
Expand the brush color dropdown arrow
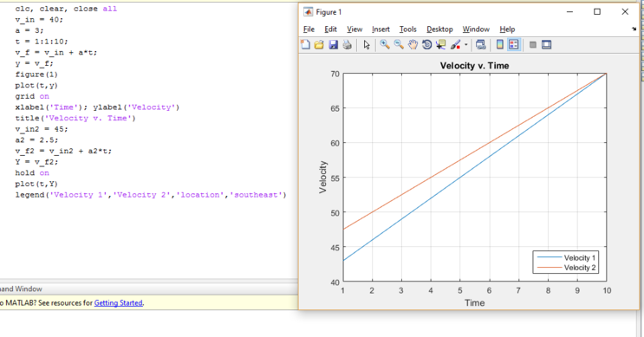tap(465, 45)
